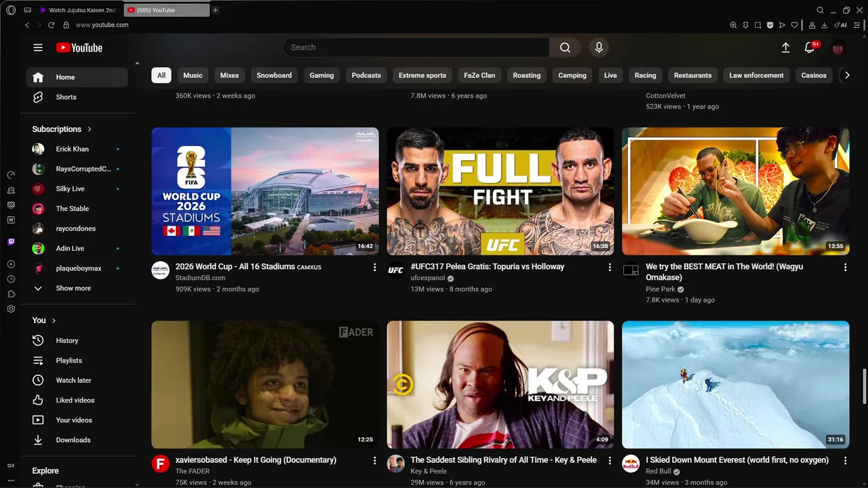This screenshot has height=488, width=868.
Task: Bookmark page with the heart icon
Action: 794,25
